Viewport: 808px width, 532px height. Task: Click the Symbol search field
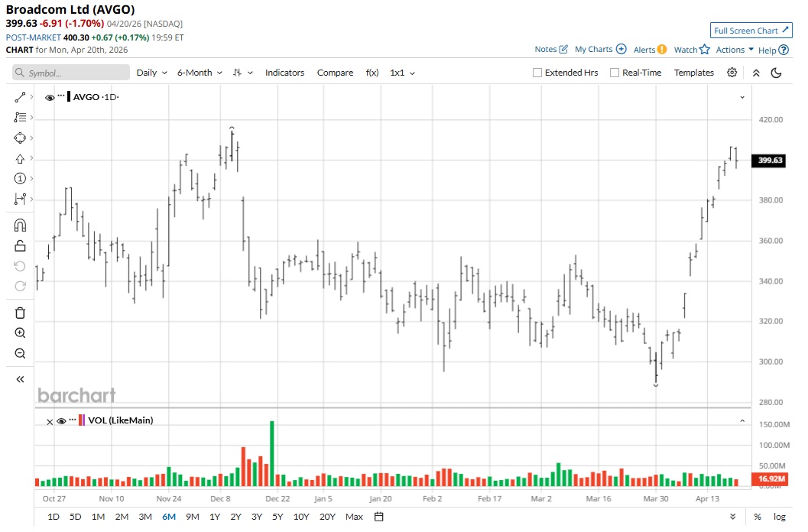[x=71, y=73]
